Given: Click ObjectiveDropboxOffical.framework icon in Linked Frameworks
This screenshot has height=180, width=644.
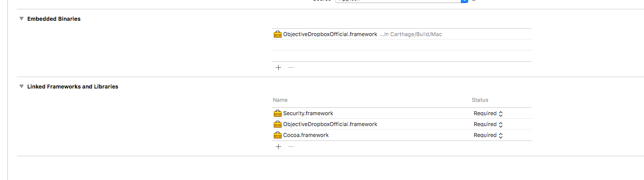Looking at the screenshot, I should point(277,124).
